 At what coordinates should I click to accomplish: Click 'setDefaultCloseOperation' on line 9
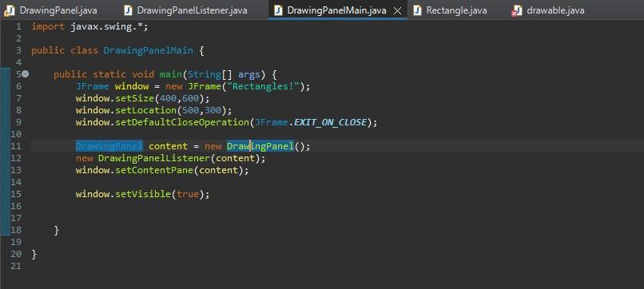pos(182,122)
